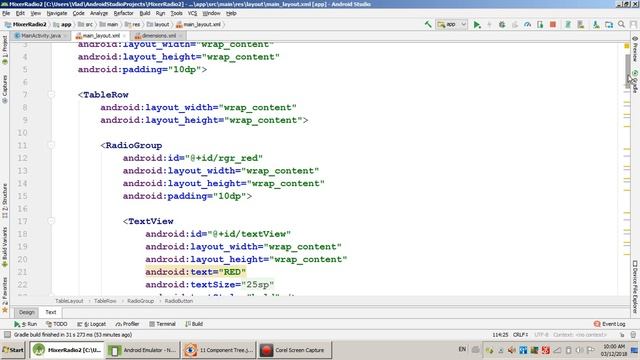
Task: Click the Profile app gauge icon
Action: [527, 24]
